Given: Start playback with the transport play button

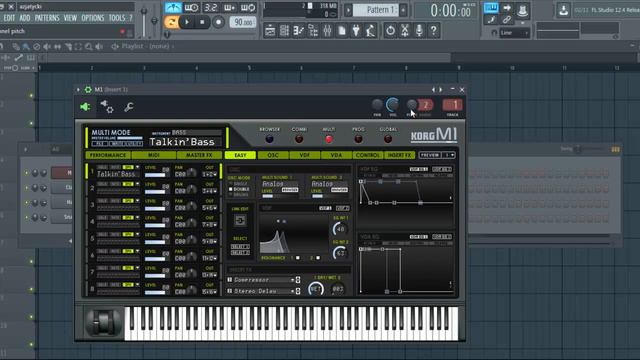Looking at the screenshot, I should [x=187, y=22].
